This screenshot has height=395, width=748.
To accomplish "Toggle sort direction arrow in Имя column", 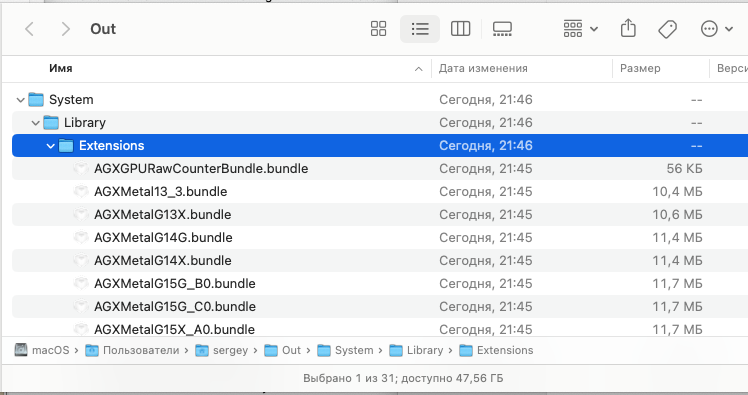I will click(x=418, y=69).
